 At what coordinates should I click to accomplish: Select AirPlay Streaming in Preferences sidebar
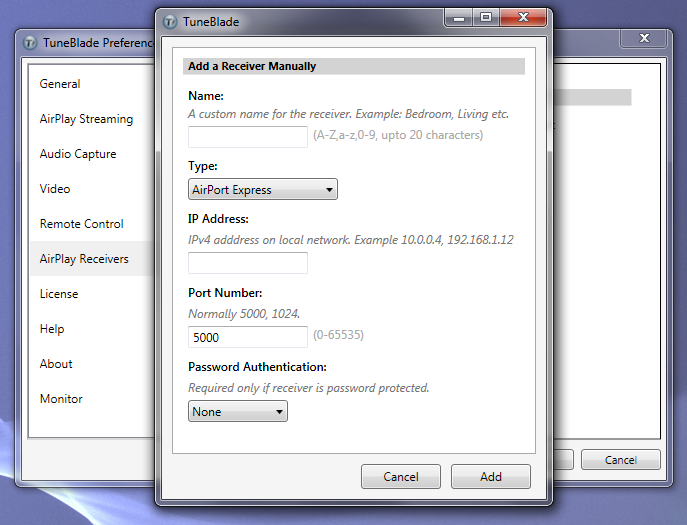(x=92, y=119)
